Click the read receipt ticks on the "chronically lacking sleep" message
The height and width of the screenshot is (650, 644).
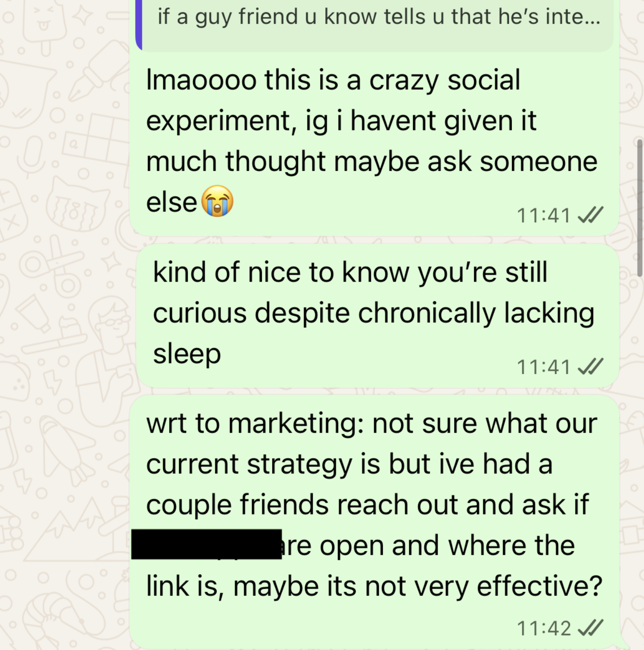point(590,367)
